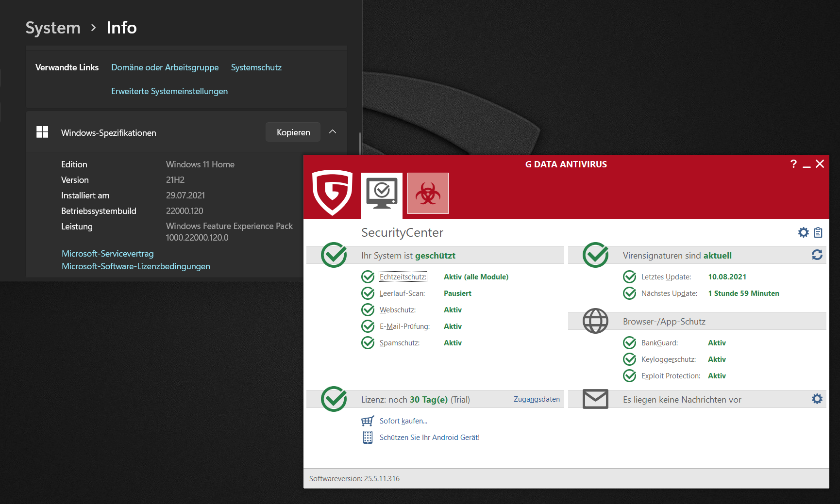The width and height of the screenshot is (840, 504).
Task: Click the Letztes Update checkmark icon
Action: (630, 276)
